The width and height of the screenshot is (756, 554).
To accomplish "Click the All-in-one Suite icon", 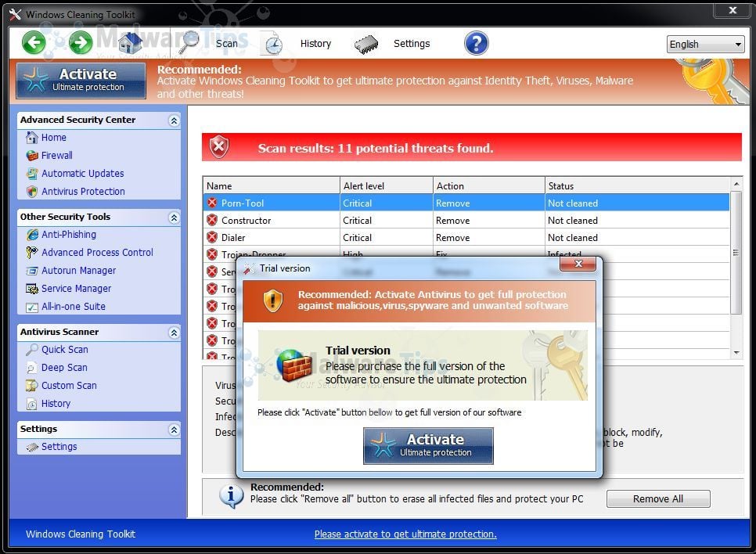I will click(x=32, y=307).
